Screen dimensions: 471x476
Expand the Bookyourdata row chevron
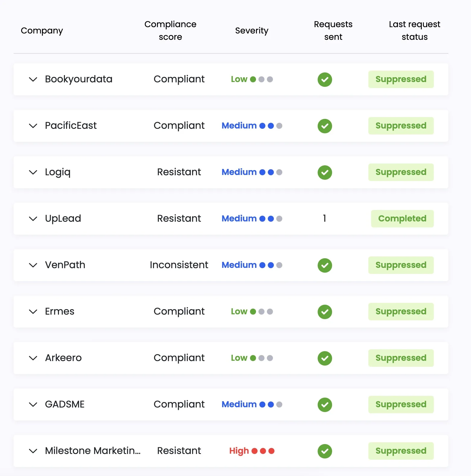click(x=33, y=80)
